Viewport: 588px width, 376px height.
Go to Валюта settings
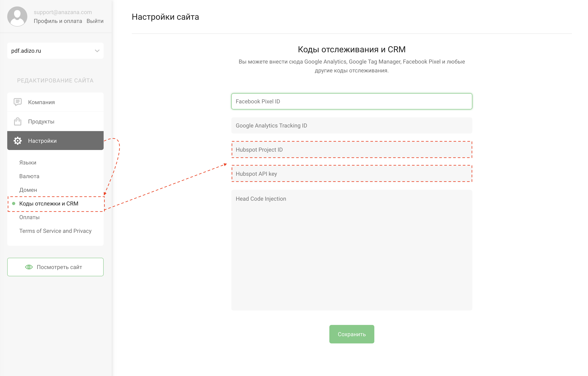pyautogui.click(x=29, y=176)
